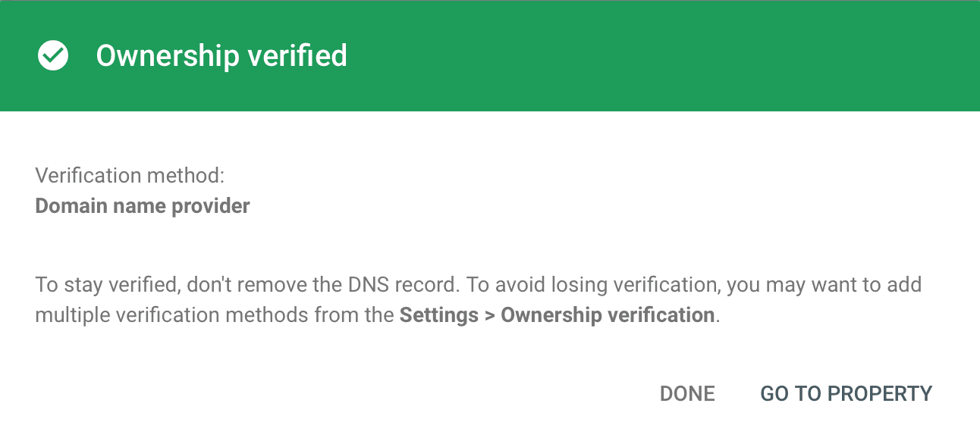
Task: Select the success indicator in green banner
Action: click(52, 55)
